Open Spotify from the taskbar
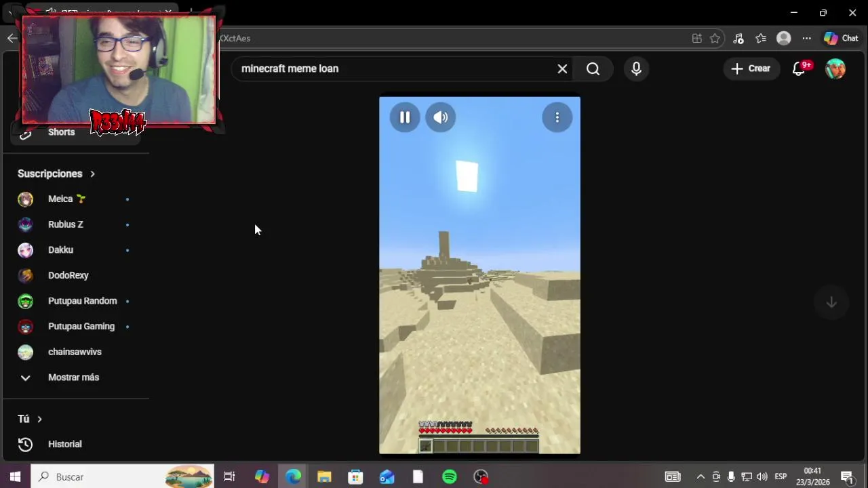This screenshot has height=488, width=868. (x=449, y=476)
